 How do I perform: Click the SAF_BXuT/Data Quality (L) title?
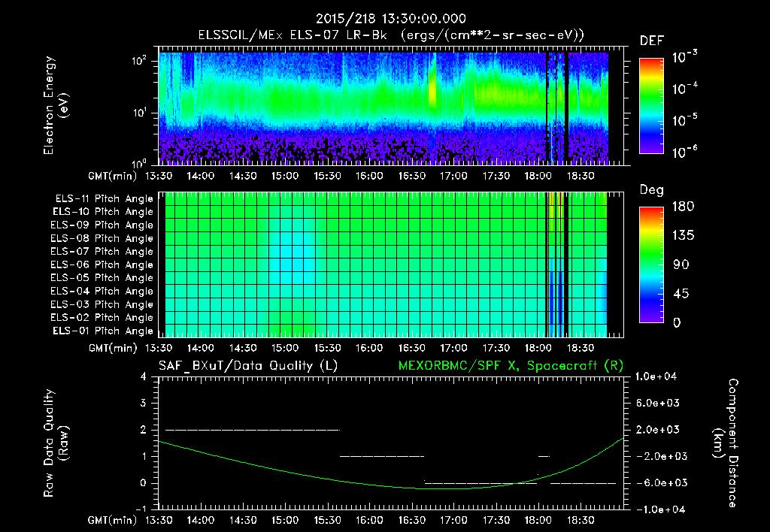(248, 366)
